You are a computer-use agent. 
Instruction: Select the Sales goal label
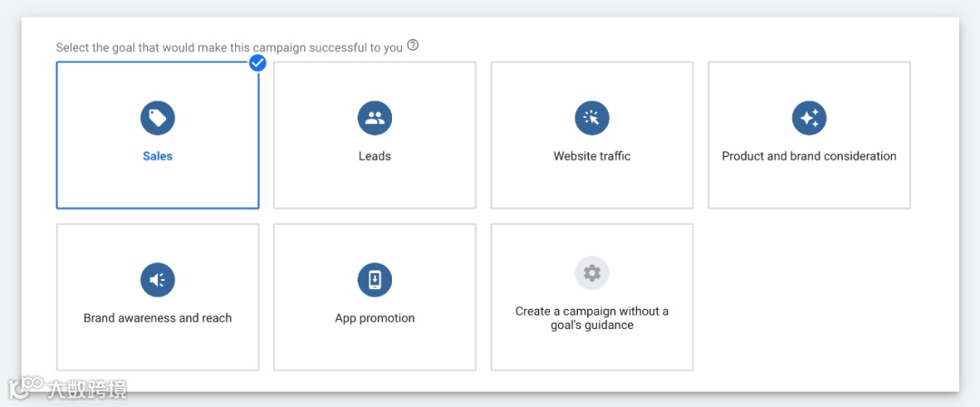point(157,156)
